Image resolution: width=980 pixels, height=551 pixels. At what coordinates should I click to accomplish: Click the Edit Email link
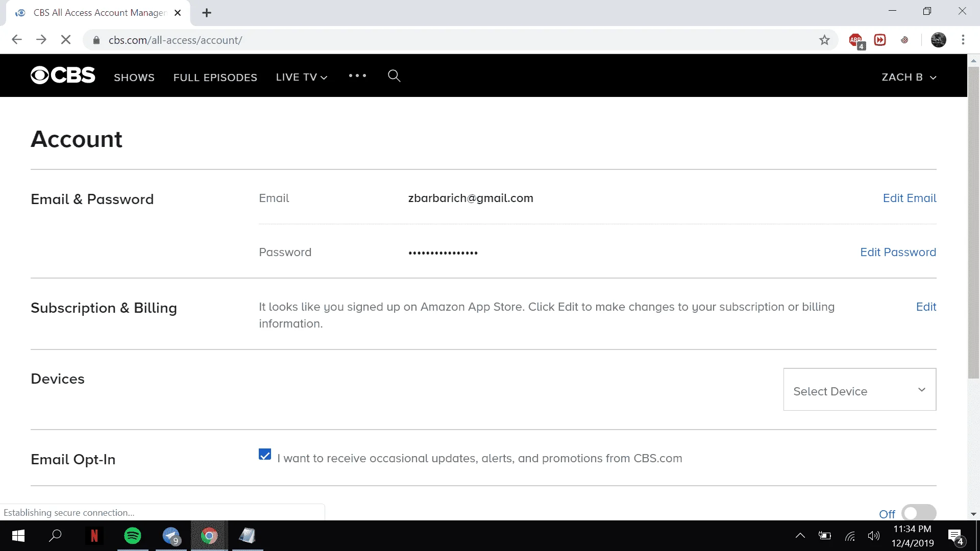pos(910,198)
